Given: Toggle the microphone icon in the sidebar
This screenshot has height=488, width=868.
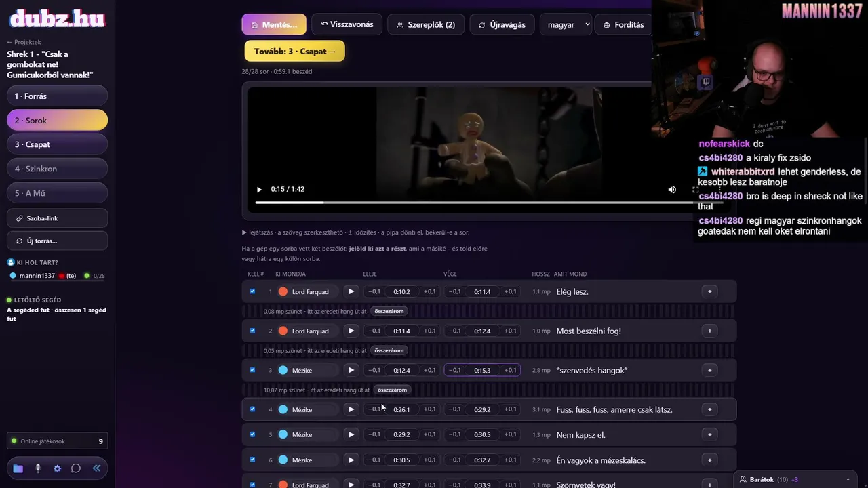Looking at the screenshot, I should pyautogui.click(x=38, y=468).
